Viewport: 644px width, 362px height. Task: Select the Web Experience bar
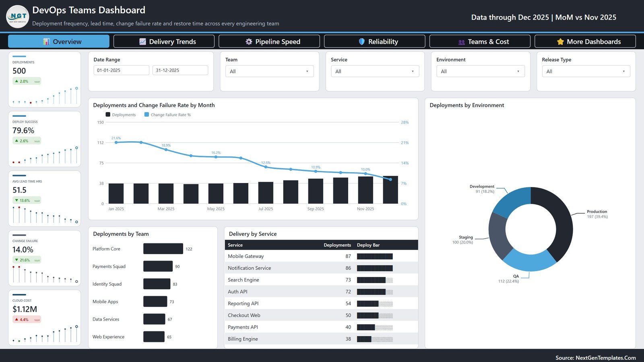[x=154, y=337]
